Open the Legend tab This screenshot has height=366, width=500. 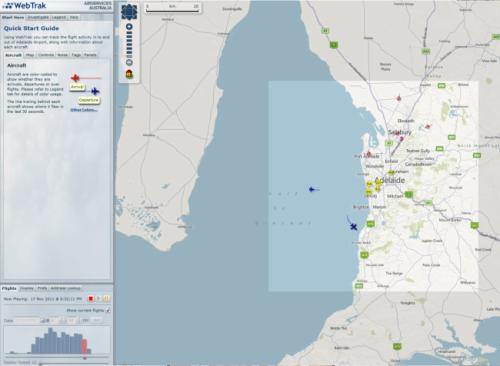coord(59,17)
